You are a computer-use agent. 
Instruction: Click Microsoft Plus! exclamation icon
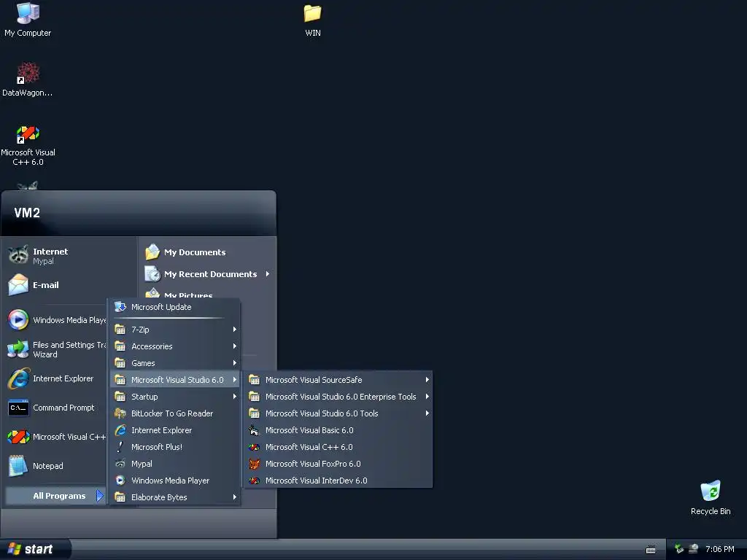point(120,447)
